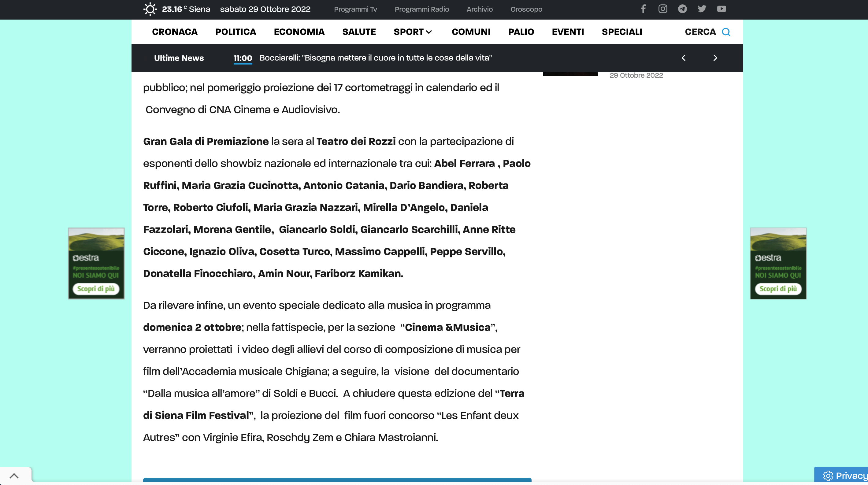Viewport: 868px width, 485px height.
Task: Open Programmi Tv link
Action: coord(355,9)
